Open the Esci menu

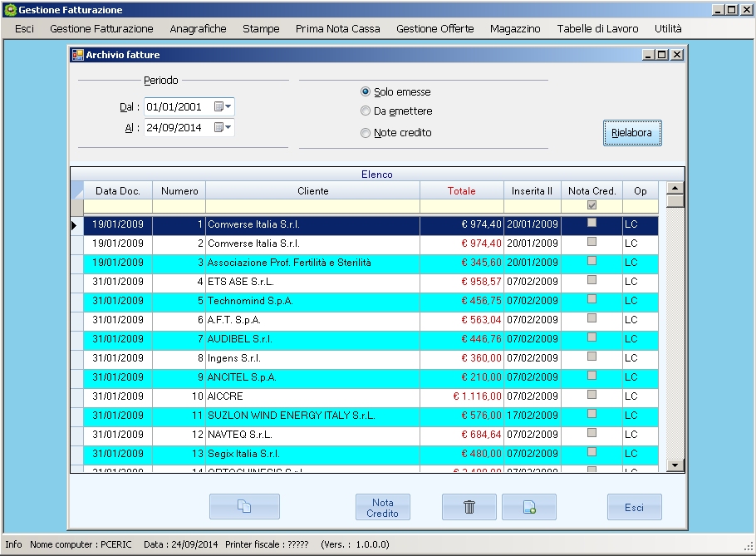pyautogui.click(x=24, y=29)
